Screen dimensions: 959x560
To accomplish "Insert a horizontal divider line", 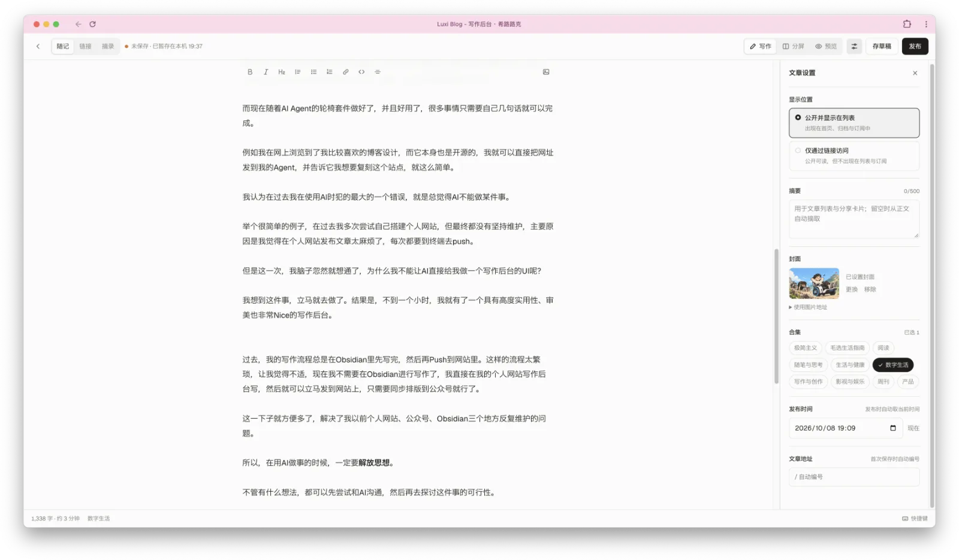I will (x=378, y=72).
